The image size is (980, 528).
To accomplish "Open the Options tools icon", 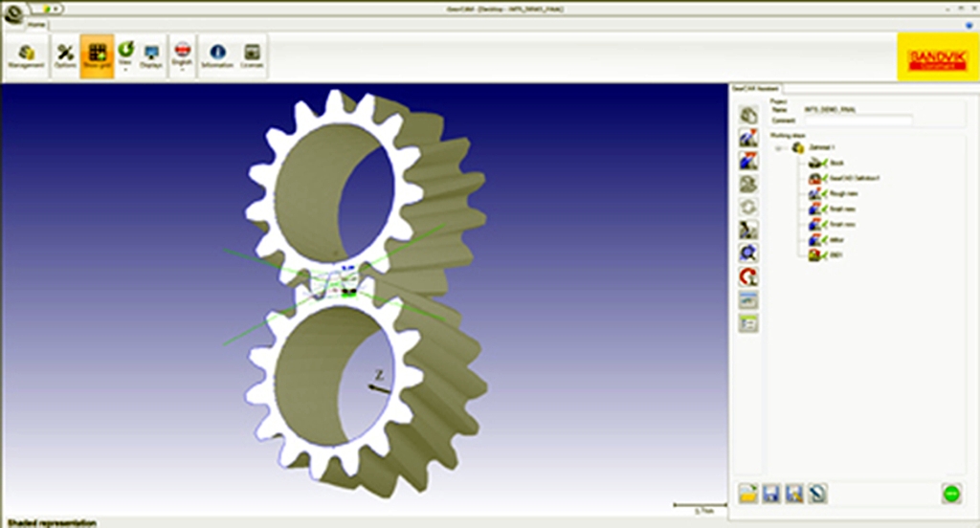I will pos(65,56).
